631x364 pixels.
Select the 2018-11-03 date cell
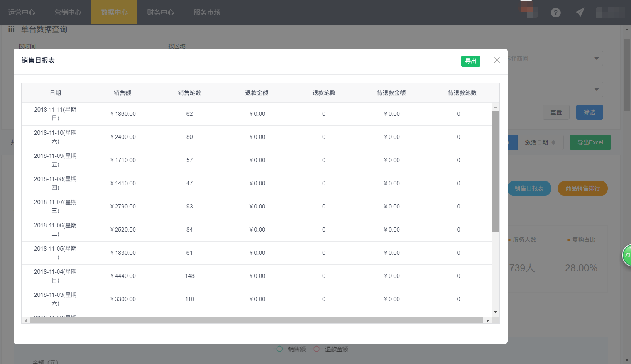click(x=55, y=299)
